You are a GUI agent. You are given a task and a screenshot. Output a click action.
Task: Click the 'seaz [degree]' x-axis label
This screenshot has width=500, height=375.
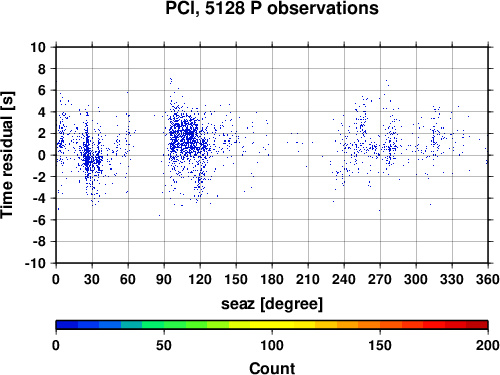pos(272,304)
